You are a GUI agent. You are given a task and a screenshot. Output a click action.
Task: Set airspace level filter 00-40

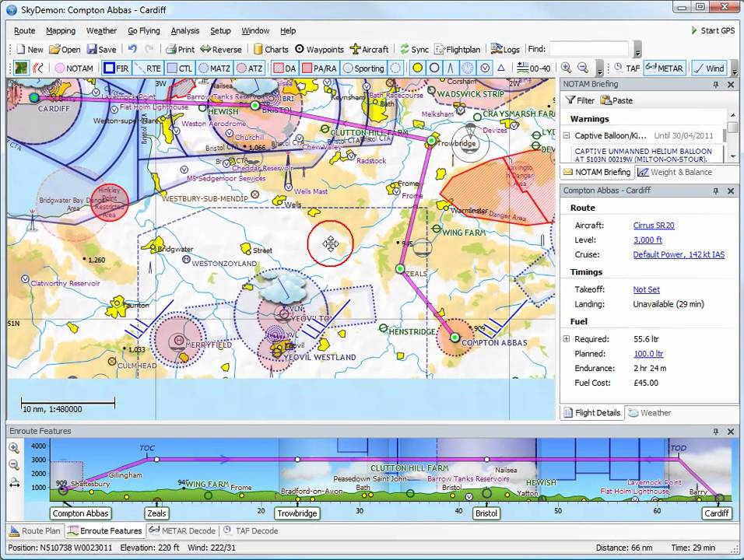click(x=534, y=68)
